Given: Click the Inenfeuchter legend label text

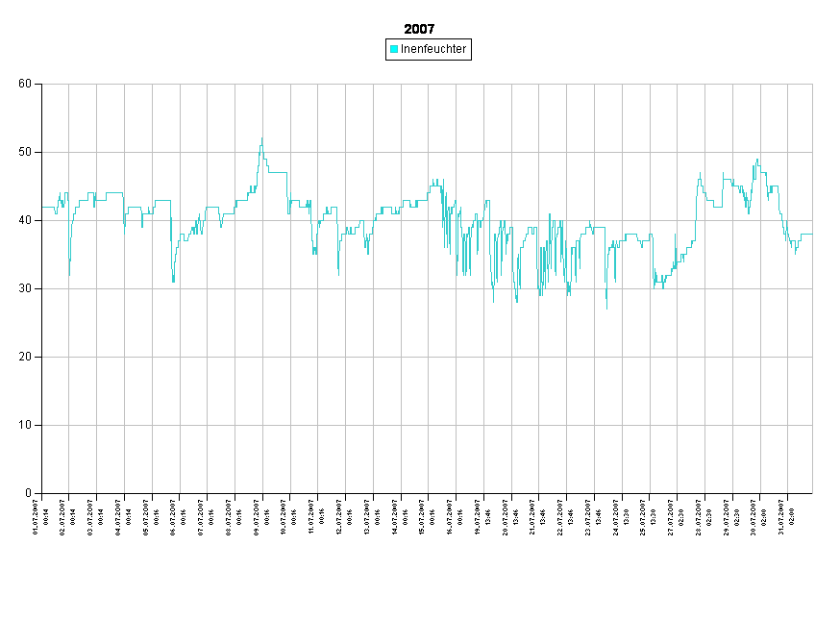Looking at the screenshot, I should tap(433, 49).
